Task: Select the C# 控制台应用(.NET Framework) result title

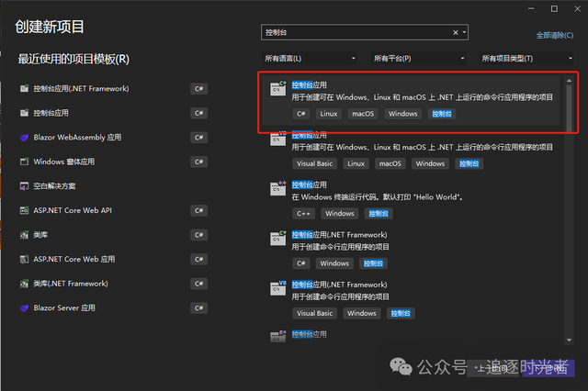Action: (x=339, y=235)
